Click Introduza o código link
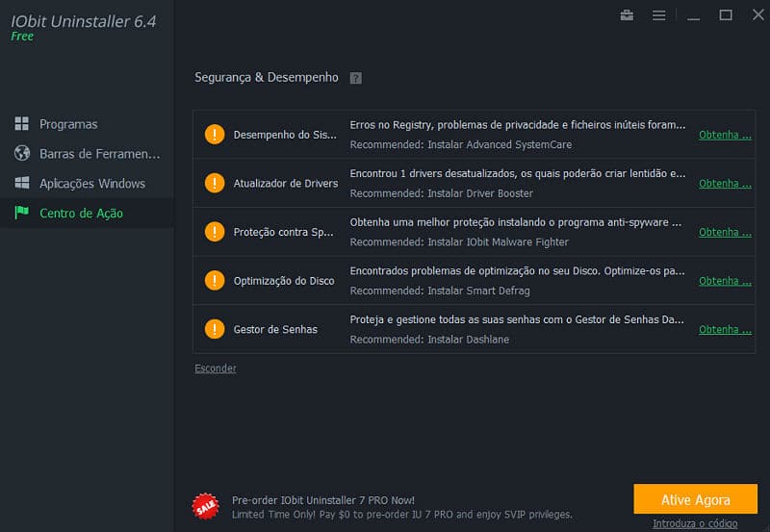The image size is (770, 532). coord(695,523)
